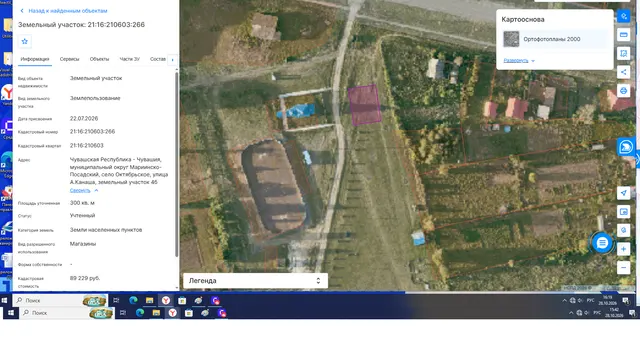Select the cadastral cost 89 229 руб.
Screen dimensions: 640x360
pyautogui.click(x=85, y=278)
